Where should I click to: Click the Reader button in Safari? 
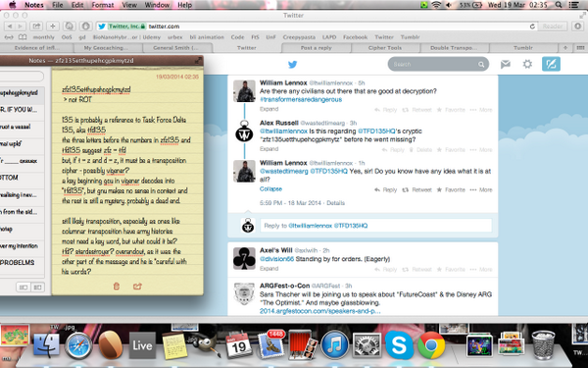pyautogui.click(x=553, y=26)
